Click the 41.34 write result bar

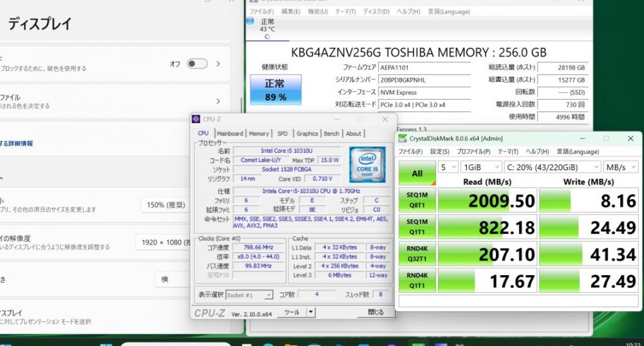(x=589, y=255)
